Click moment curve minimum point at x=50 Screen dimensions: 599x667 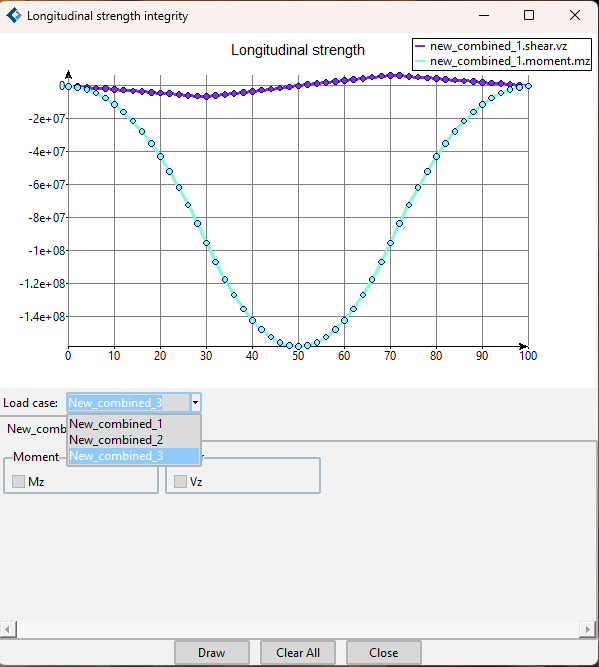tap(298, 346)
